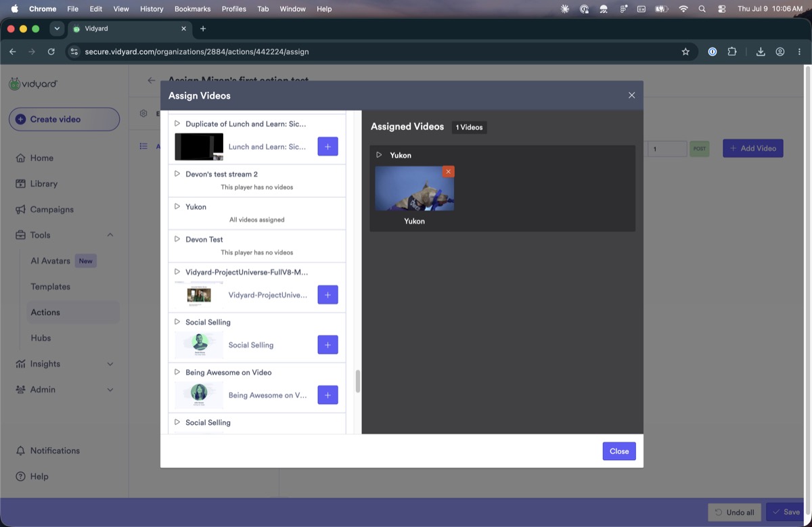The image size is (812, 527).
Task: Open the History menu
Action: [151, 9]
